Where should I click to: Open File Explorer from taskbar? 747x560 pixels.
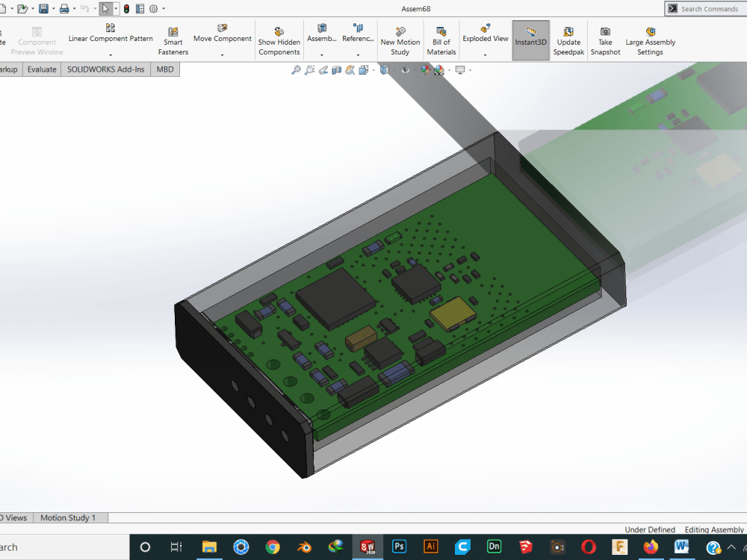[209, 547]
